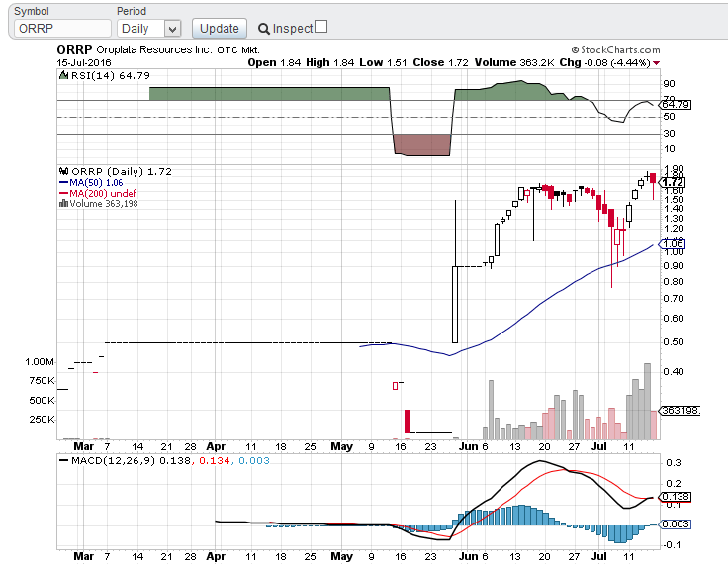The width and height of the screenshot is (728, 571).
Task: Enable the Inspect checkbox
Action: tap(320, 27)
